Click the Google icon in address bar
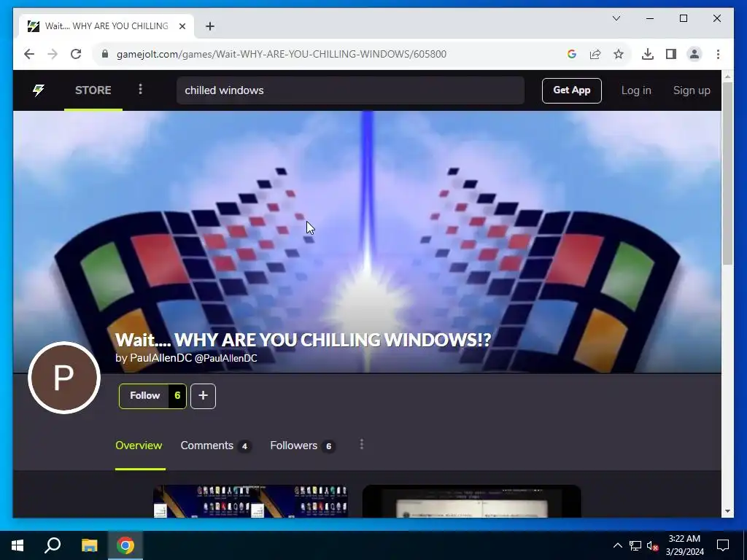The width and height of the screenshot is (747, 560). (x=572, y=54)
